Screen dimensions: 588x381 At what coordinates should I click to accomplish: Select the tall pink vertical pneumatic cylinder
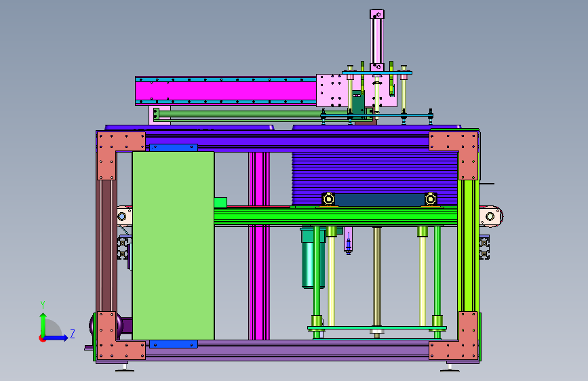(377, 41)
